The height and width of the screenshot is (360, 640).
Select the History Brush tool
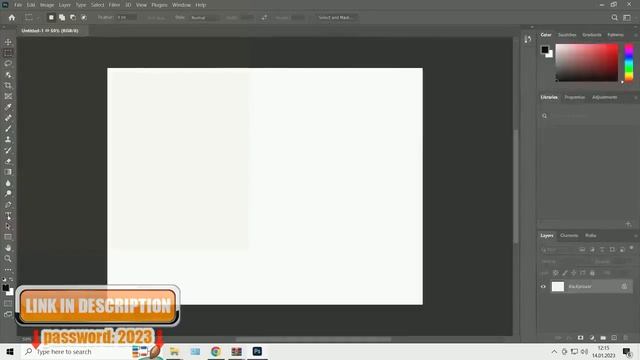click(8, 150)
